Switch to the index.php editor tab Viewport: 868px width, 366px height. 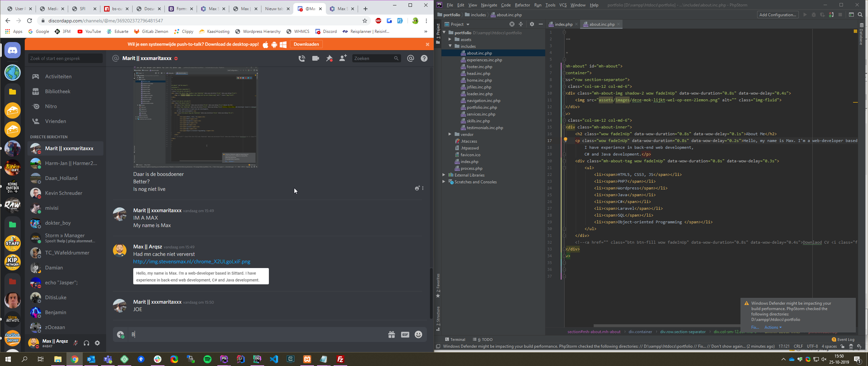pos(563,24)
